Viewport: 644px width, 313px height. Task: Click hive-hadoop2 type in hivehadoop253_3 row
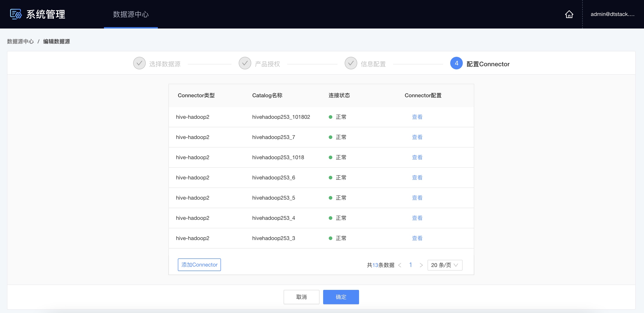192,238
